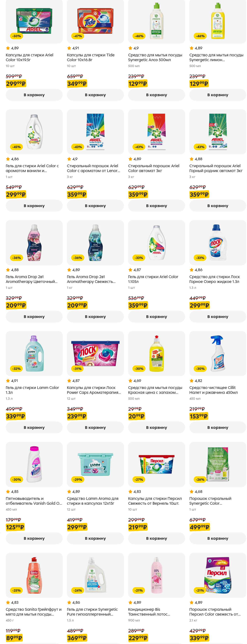Add Tide Color capsules to cart

(95, 95)
